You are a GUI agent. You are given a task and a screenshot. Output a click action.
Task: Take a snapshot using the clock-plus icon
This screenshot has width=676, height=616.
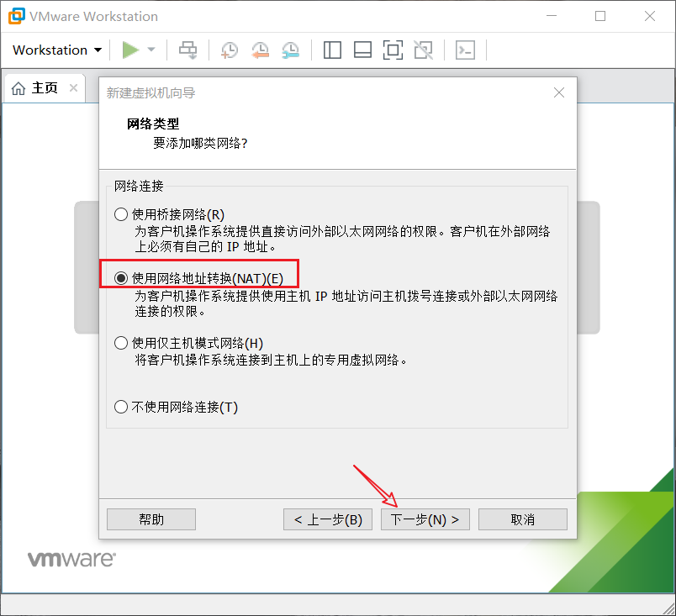[x=230, y=50]
